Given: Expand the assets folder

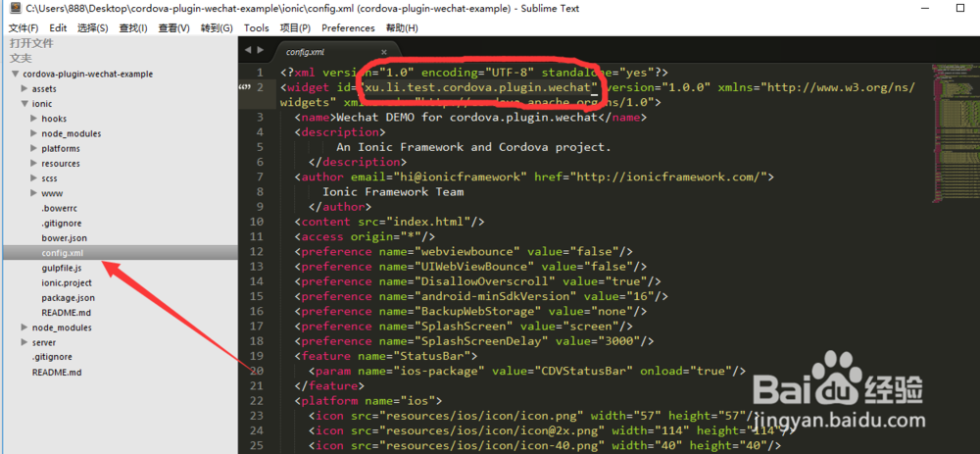Looking at the screenshot, I should point(24,89).
